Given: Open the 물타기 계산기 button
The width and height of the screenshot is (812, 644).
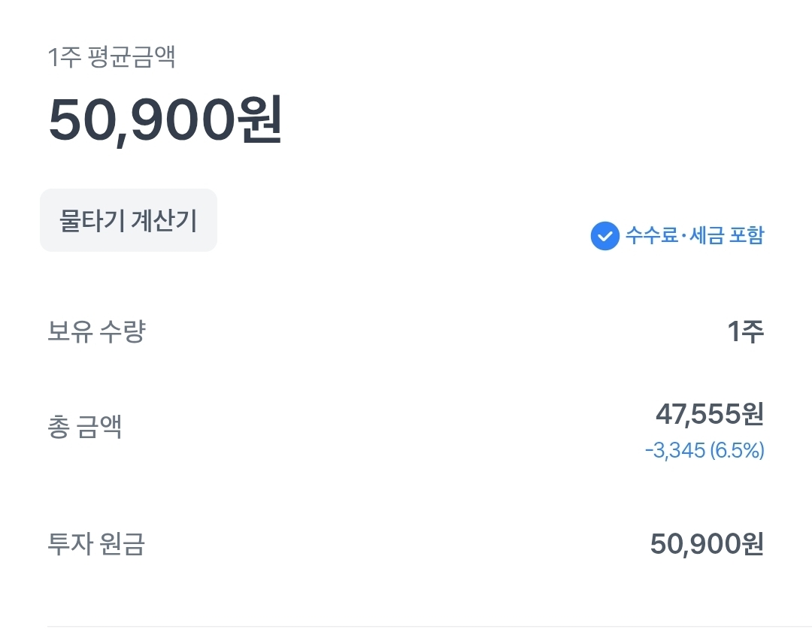Looking at the screenshot, I should coord(128,220).
